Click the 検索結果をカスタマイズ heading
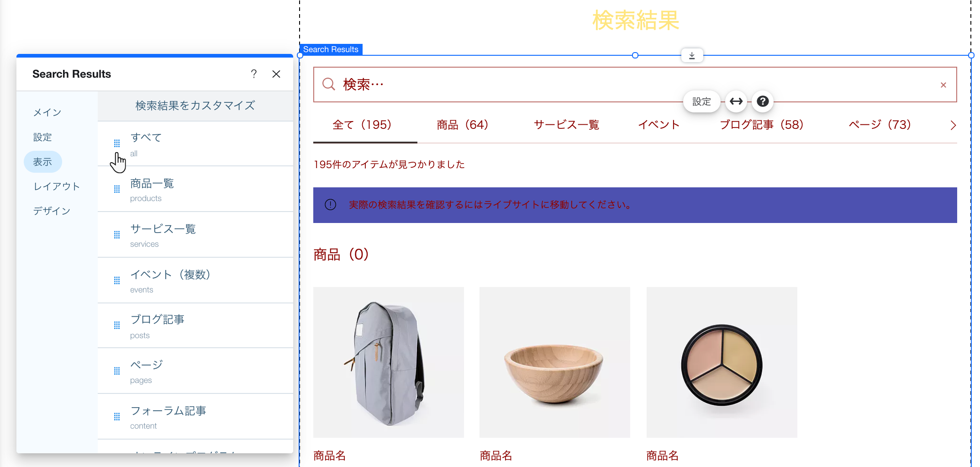Image resolution: width=980 pixels, height=467 pixels. [195, 106]
